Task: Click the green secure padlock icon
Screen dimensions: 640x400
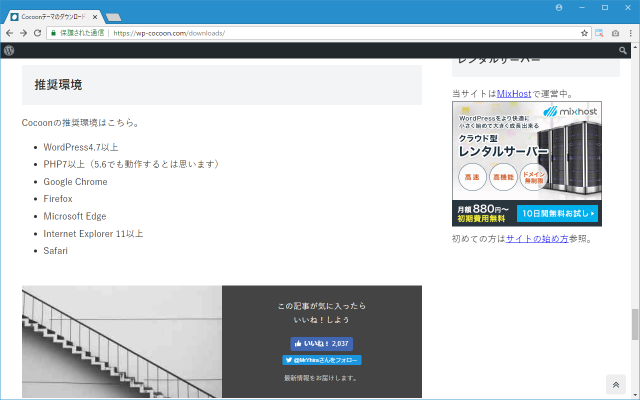Action: tap(53, 33)
